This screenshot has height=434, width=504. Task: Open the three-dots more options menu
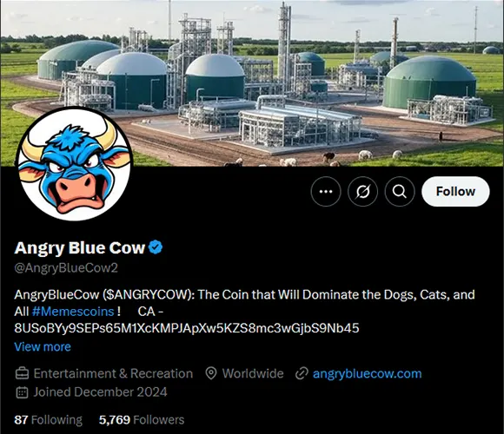point(326,191)
